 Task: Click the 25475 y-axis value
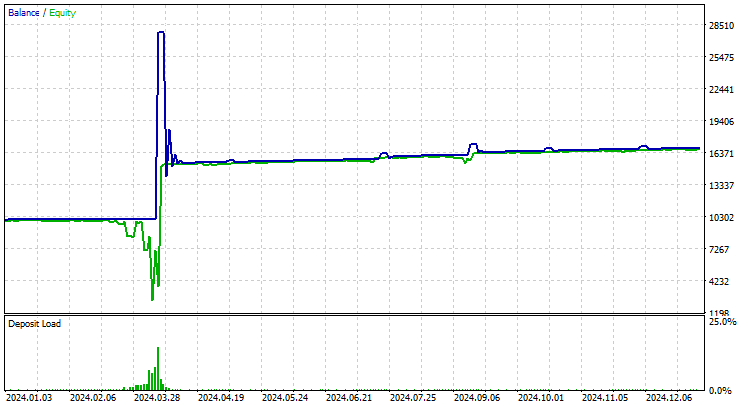[721, 57]
